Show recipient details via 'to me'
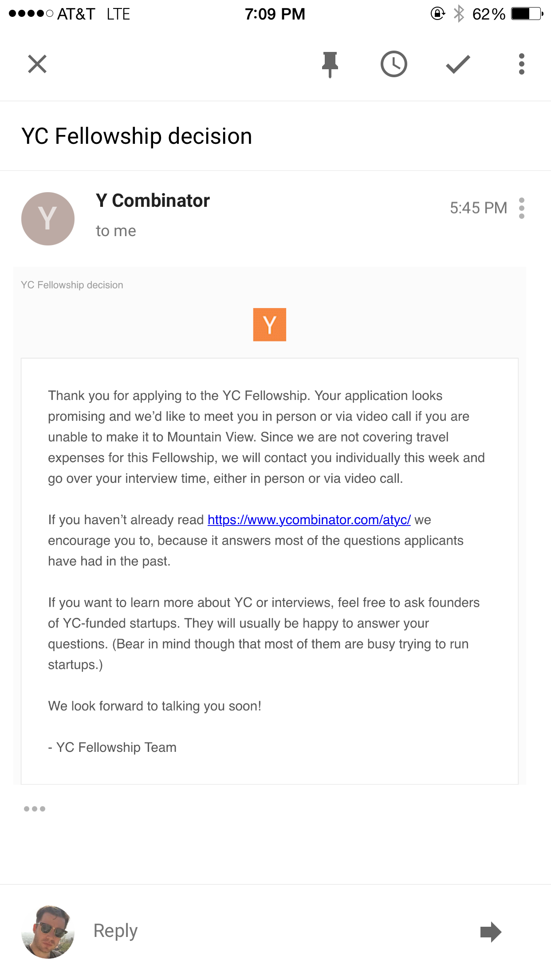The width and height of the screenshot is (551, 980). pyautogui.click(x=116, y=231)
